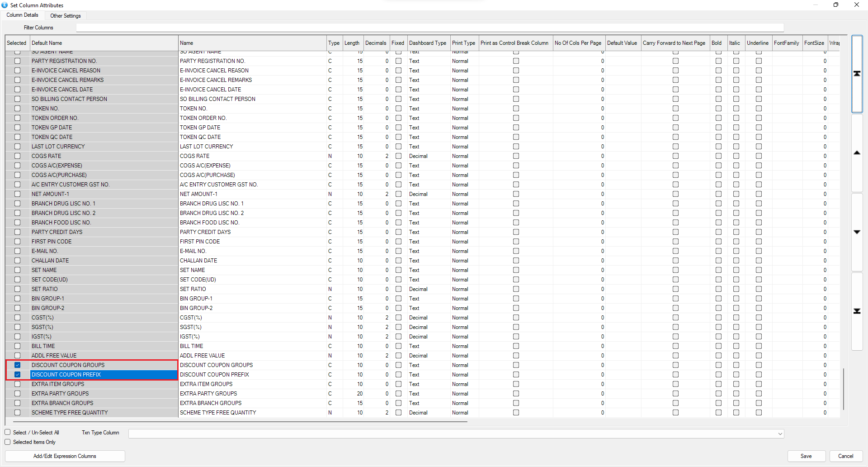The width and height of the screenshot is (868, 467).
Task: Check the Selected box for COGS RATE
Action: point(17,156)
